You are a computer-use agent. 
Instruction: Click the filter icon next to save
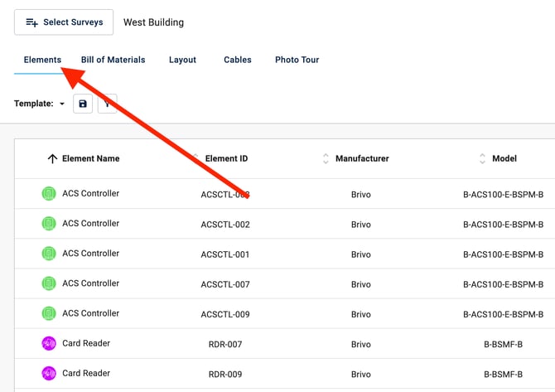(x=108, y=104)
